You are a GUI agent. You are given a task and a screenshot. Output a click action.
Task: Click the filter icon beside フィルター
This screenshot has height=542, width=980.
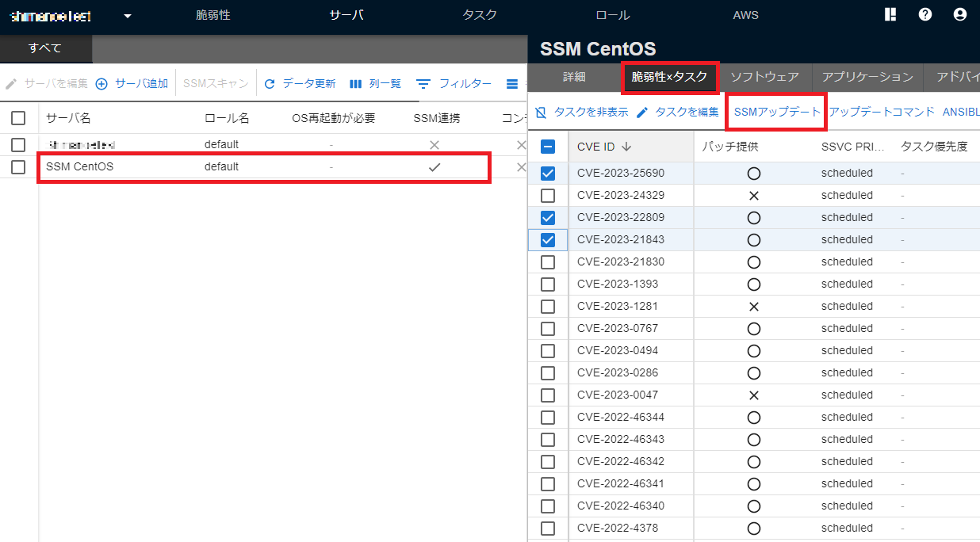click(424, 83)
